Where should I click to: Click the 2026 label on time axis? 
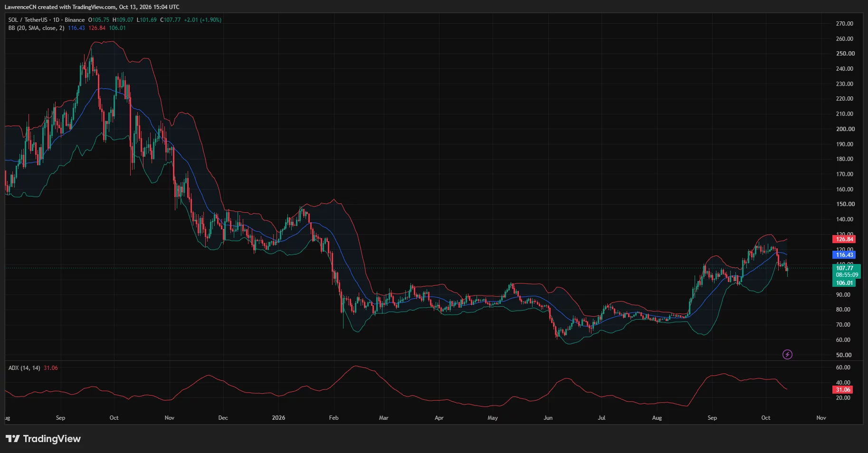[278, 418]
